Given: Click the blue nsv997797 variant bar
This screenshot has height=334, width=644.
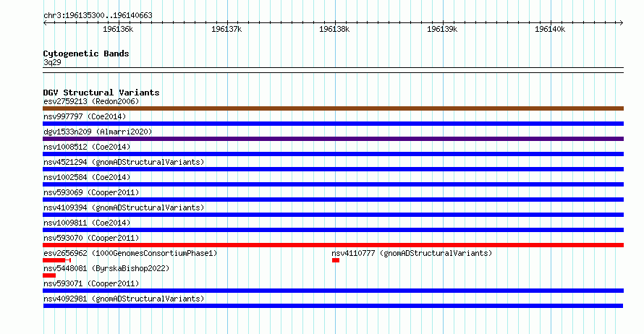Looking at the screenshot, I should click(333, 124).
